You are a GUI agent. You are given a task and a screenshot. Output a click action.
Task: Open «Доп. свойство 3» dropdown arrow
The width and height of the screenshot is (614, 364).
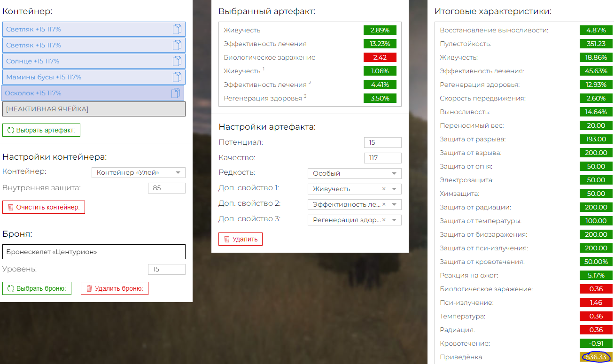395,220
